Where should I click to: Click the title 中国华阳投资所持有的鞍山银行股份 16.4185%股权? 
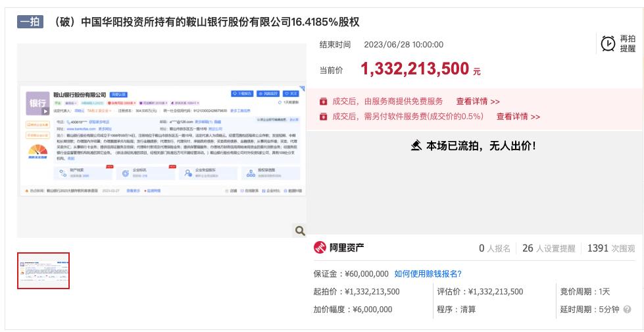click(x=205, y=22)
